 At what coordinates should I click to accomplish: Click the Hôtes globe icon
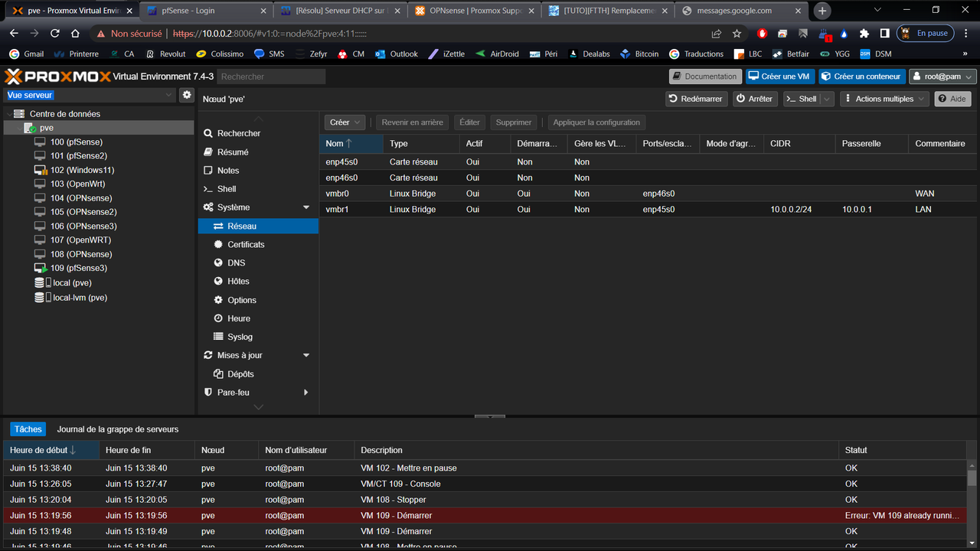tap(218, 281)
